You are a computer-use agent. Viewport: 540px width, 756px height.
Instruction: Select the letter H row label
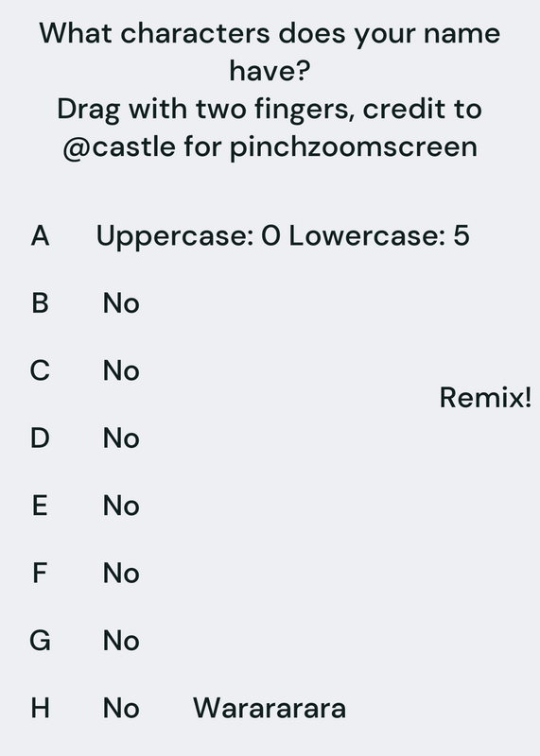click(40, 708)
